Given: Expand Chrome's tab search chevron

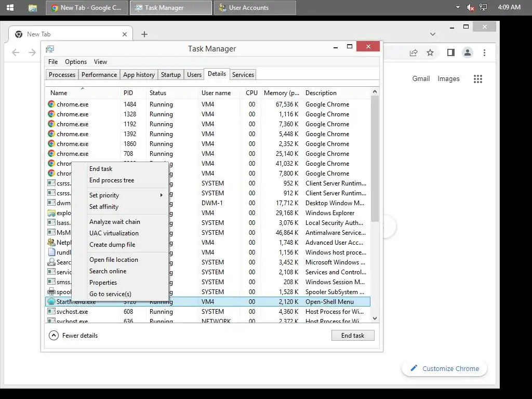Looking at the screenshot, I should tap(433, 34).
